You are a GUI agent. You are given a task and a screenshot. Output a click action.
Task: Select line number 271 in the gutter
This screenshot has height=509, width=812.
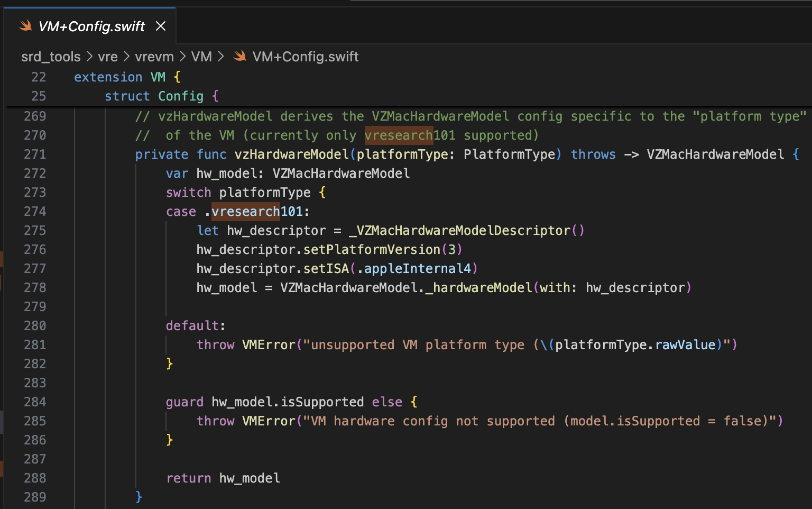click(35, 154)
